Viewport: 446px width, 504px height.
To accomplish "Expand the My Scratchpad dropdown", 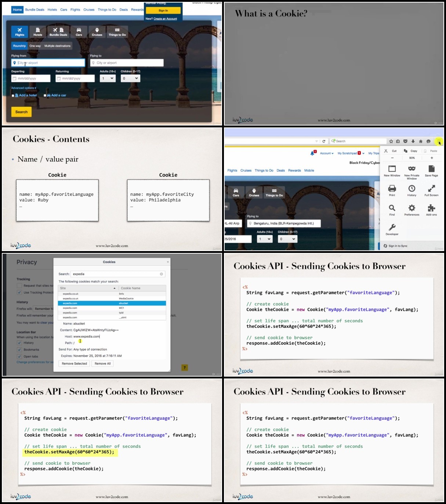I will pyautogui.click(x=351, y=153).
